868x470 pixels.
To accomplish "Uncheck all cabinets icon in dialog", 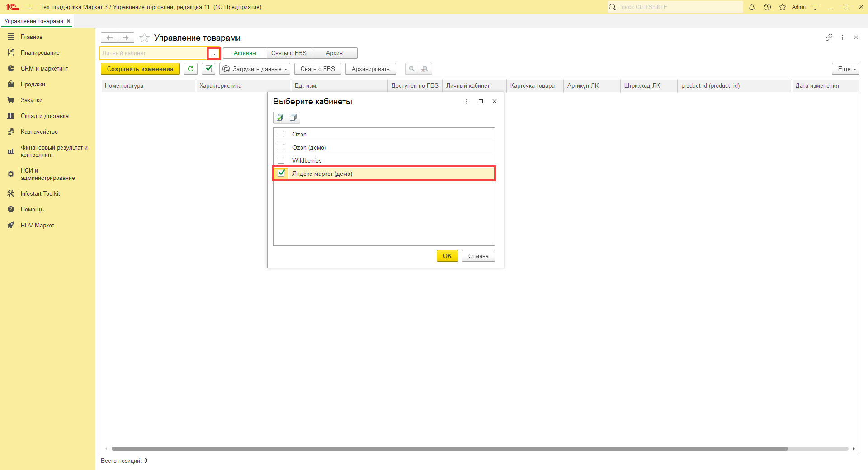I will pyautogui.click(x=293, y=117).
